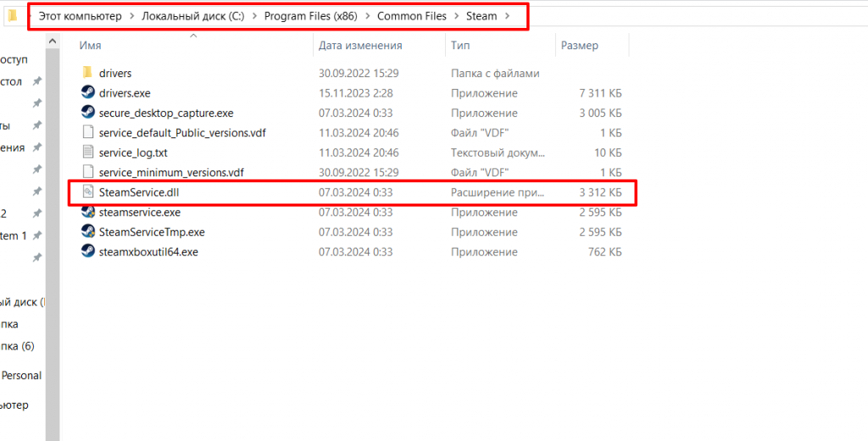Click the Steam icon beside SteamServiceTmp.exe
This screenshot has width=868, height=441.
click(x=87, y=232)
